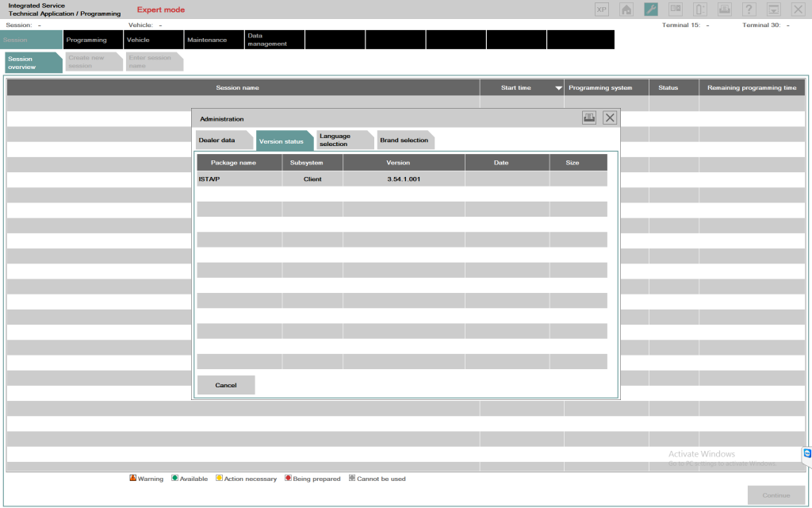The height and width of the screenshot is (508, 812).
Task: Open the help question mark icon
Action: tap(749, 10)
